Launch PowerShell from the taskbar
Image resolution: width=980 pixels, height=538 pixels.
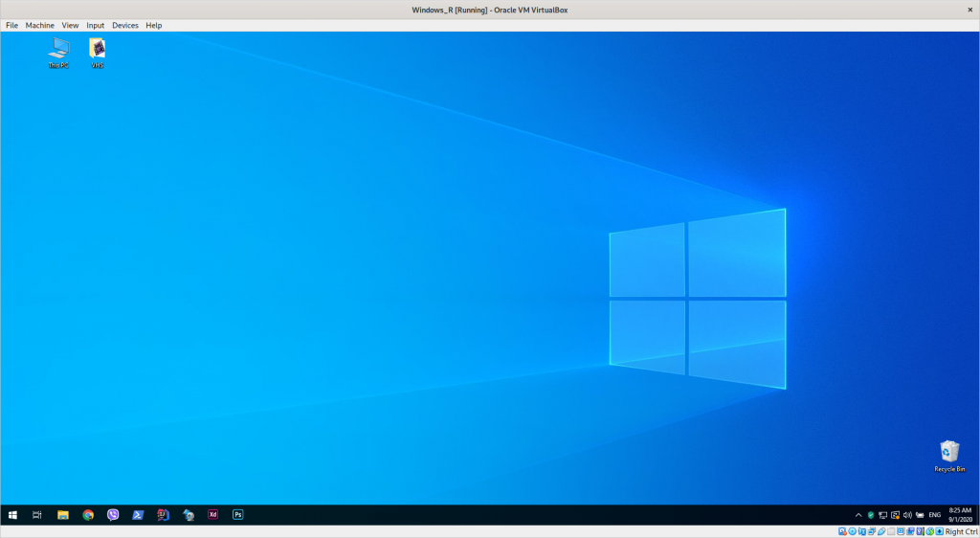pyautogui.click(x=138, y=515)
